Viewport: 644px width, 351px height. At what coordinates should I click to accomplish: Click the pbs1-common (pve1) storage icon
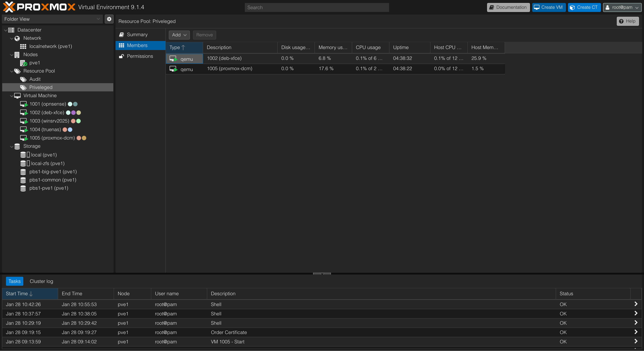23,180
